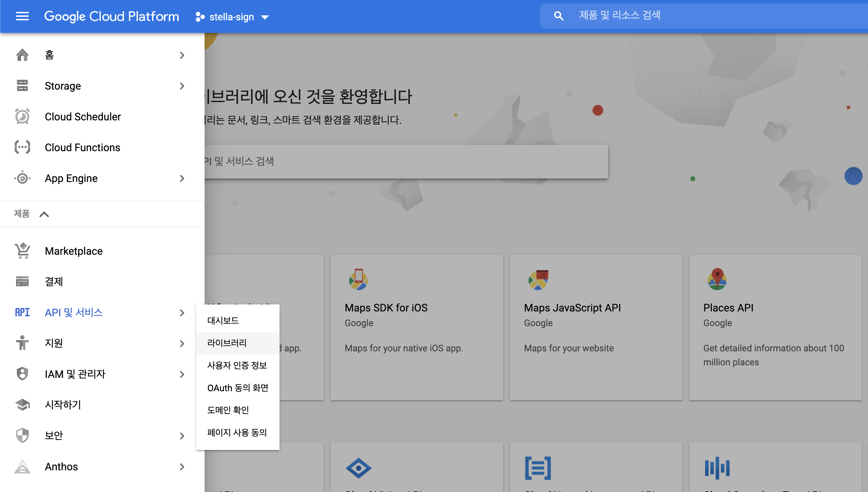Open Cloud Functions from the sidebar
868x492 pixels.
[102, 147]
